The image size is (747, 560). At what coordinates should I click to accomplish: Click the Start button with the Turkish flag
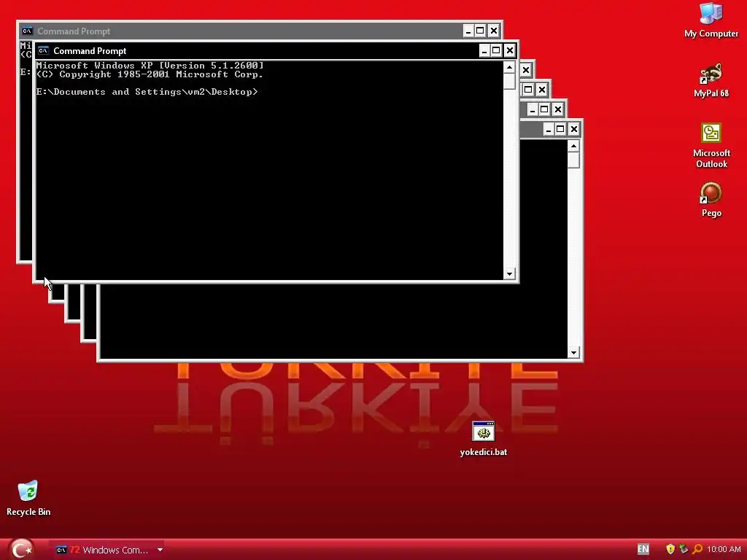click(21, 550)
